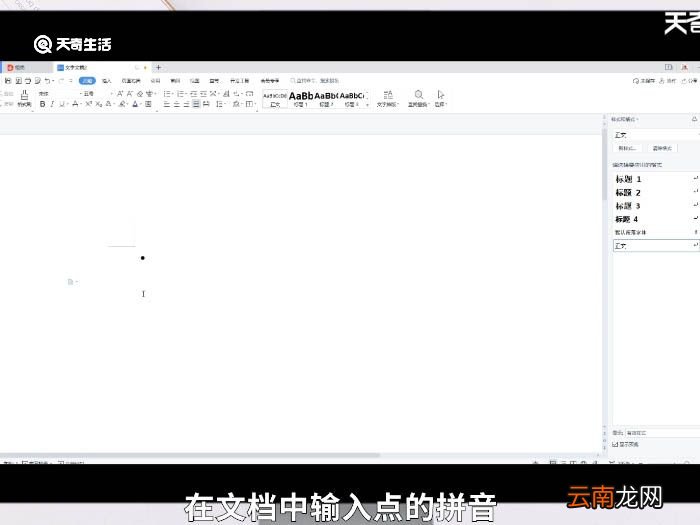Click the small page icon in left document margin
Viewport: 700px width, 525px height.
click(x=70, y=282)
